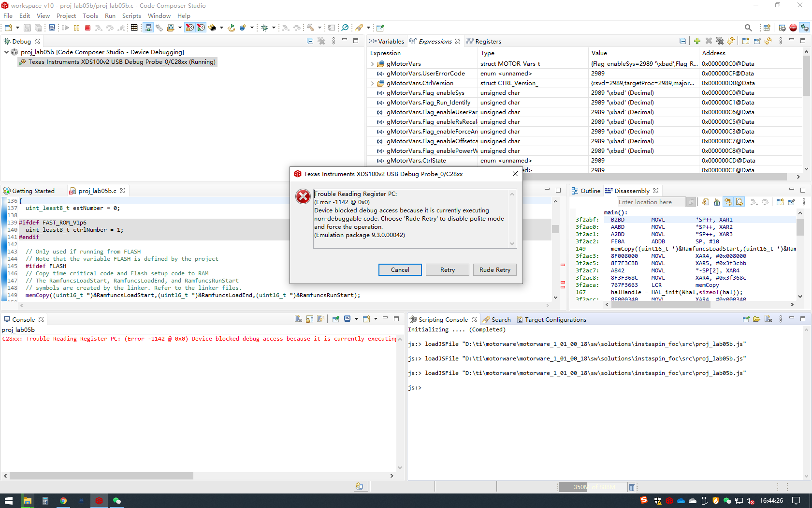812x508 pixels.
Task: Click the memory grid toolbar icon
Action: pos(134,28)
